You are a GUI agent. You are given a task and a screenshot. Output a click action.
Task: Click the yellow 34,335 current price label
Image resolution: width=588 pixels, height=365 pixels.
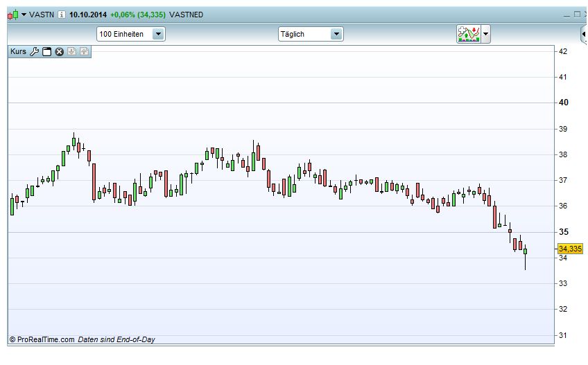569,248
